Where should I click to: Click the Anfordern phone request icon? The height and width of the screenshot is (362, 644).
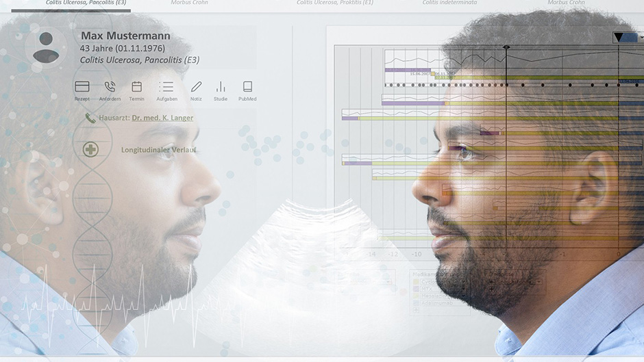point(110,87)
